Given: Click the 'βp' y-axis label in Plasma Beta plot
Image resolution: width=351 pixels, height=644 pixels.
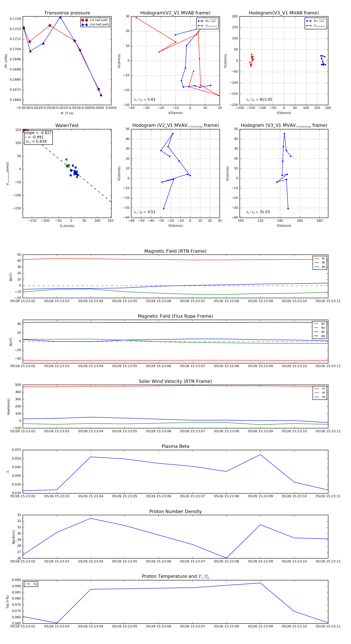Looking at the screenshot, I should click(x=8, y=471).
